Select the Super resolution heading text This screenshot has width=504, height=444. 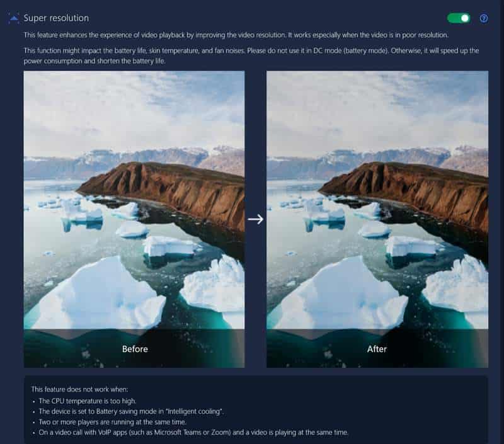click(56, 18)
